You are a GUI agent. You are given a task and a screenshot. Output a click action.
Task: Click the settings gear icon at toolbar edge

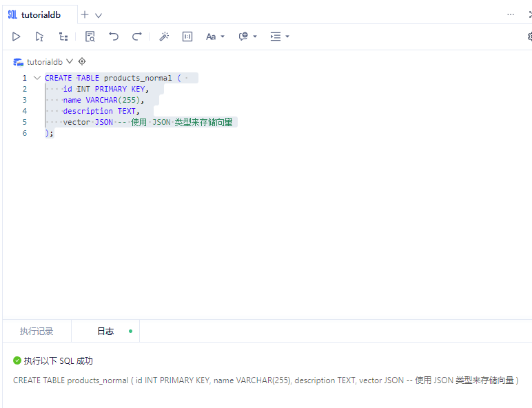(x=530, y=37)
